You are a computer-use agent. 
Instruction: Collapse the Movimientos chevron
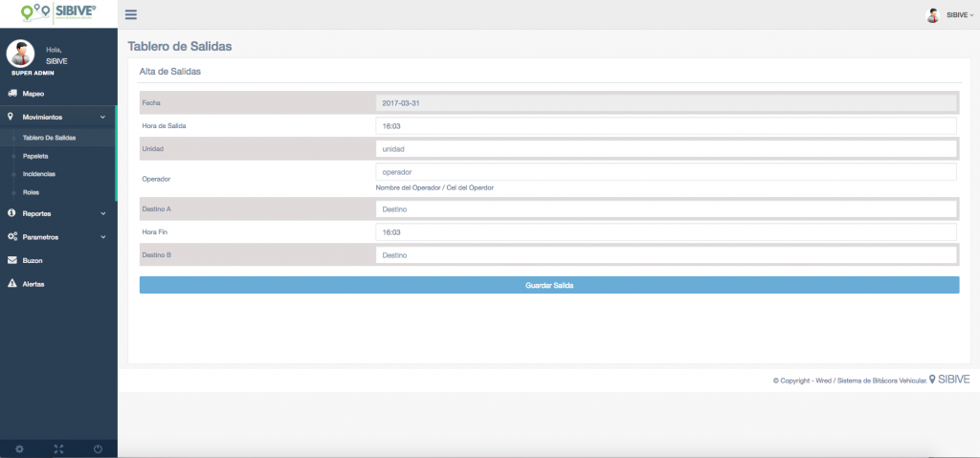pos(103,117)
